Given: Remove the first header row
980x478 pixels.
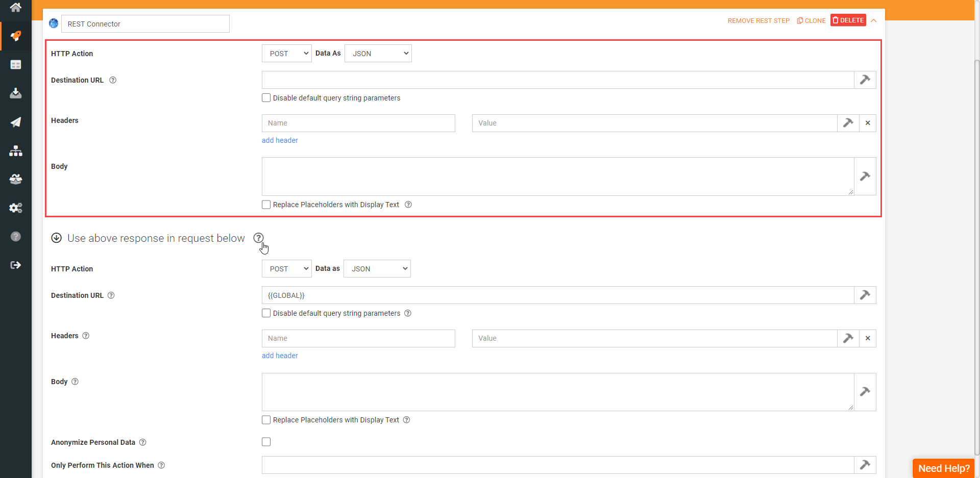Looking at the screenshot, I should tap(868, 123).
